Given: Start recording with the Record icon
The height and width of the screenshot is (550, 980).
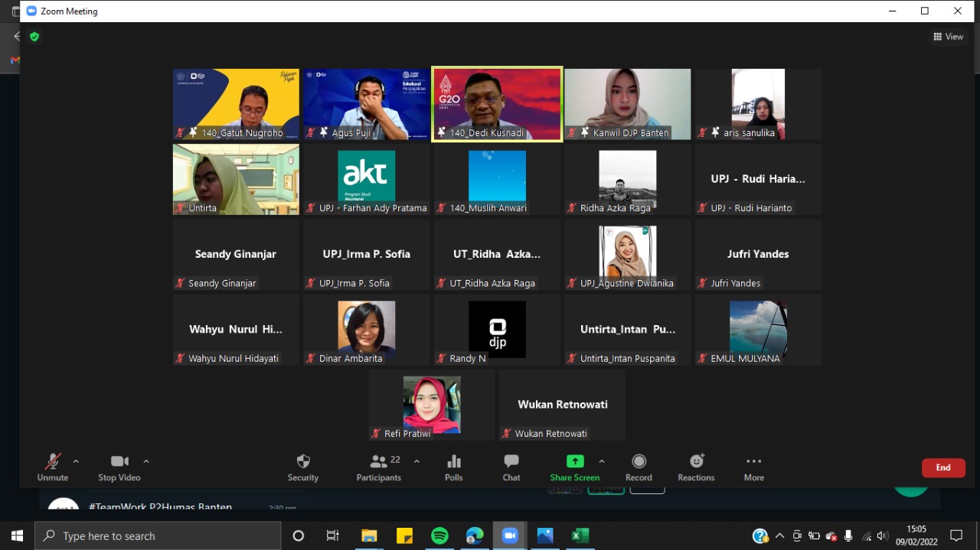Looking at the screenshot, I should coord(639,462).
